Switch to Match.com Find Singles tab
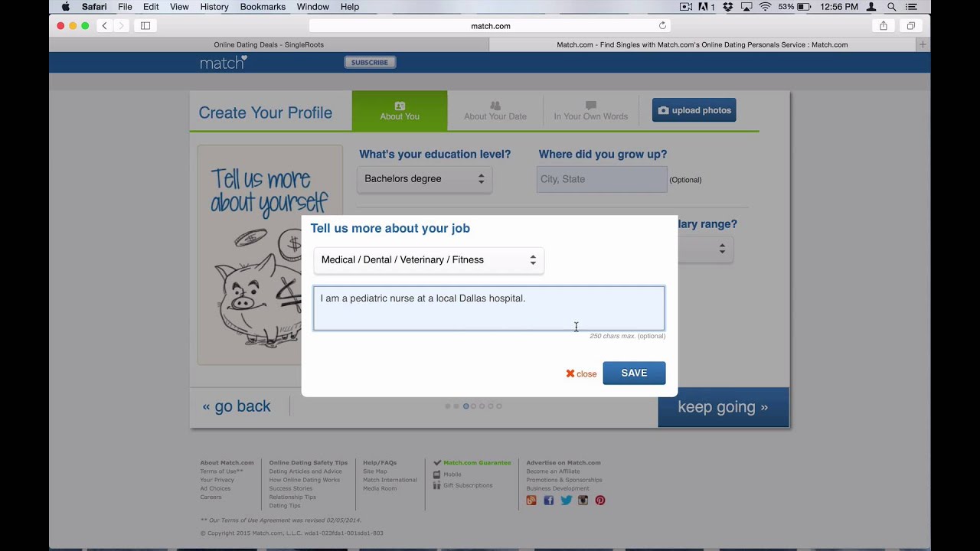 coord(702,44)
